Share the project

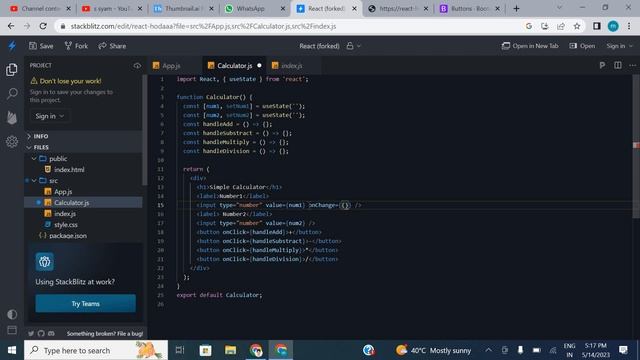(112, 46)
